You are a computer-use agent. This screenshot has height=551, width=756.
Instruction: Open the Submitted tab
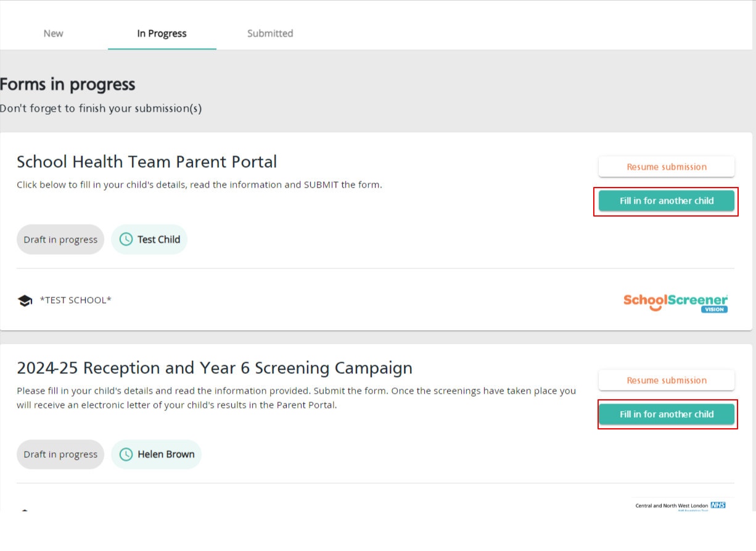pyautogui.click(x=270, y=33)
